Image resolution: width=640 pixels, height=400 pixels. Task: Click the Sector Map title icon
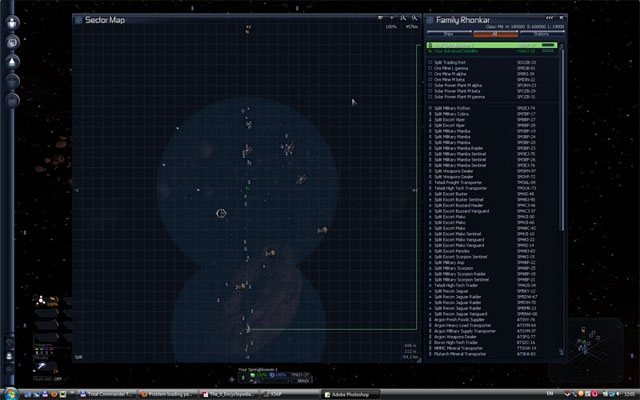pos(78,20)
